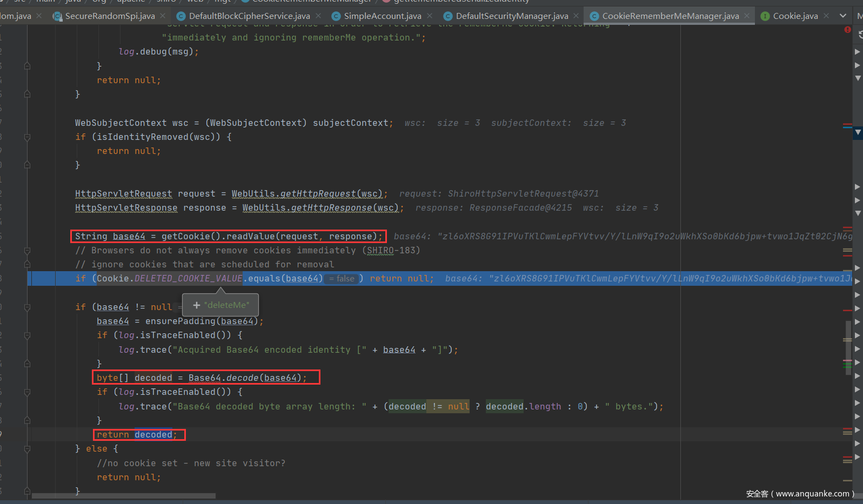Click the red error indicator icon
863x504 pixels.
pyautogui.click(x=847, y=30)
